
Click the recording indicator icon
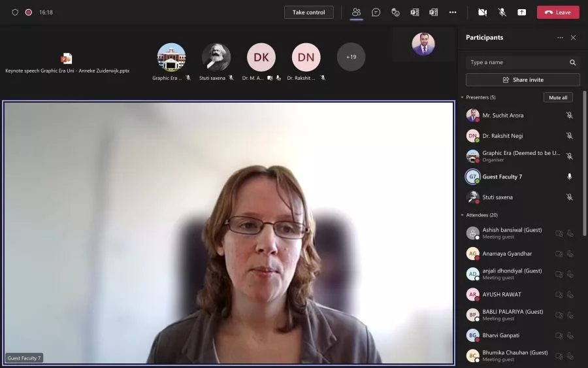(x=28, y=12)
